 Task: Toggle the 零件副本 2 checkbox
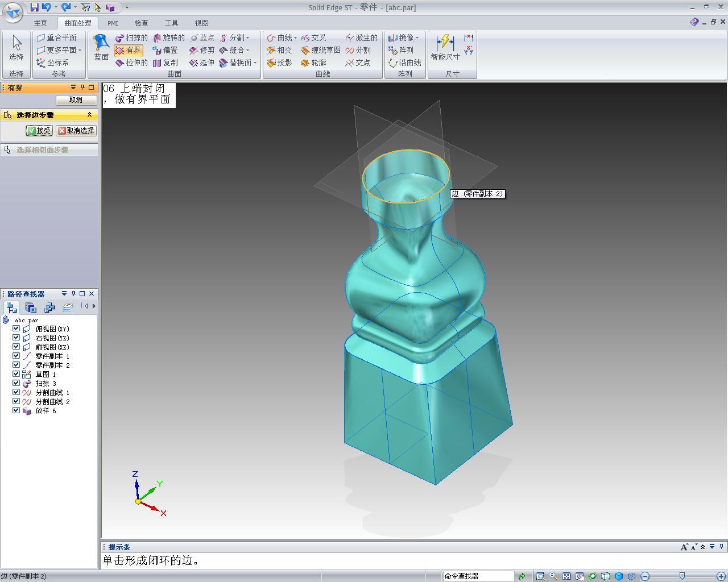coord(16,365)
